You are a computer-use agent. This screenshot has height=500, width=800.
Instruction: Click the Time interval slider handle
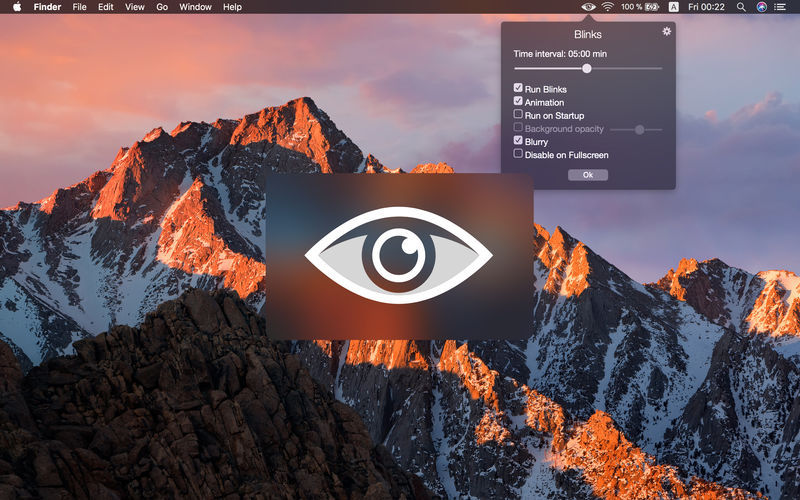[x=587, y=68]
